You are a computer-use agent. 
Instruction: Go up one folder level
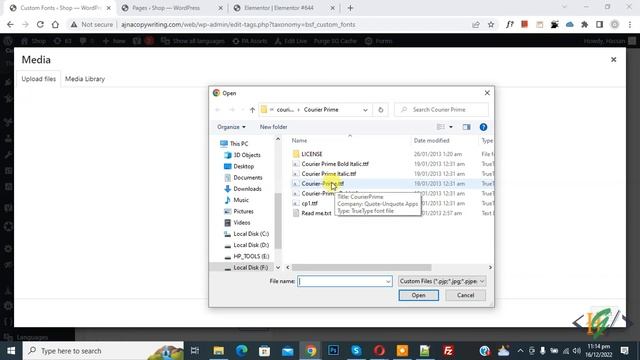point(252,110)
